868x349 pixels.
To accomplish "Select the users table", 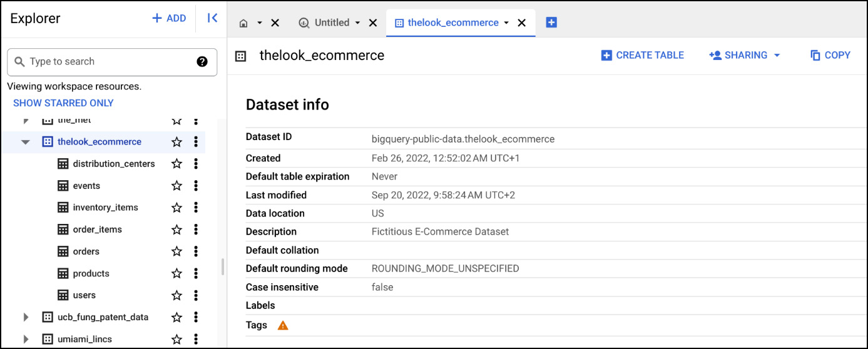I will [84, 295].
